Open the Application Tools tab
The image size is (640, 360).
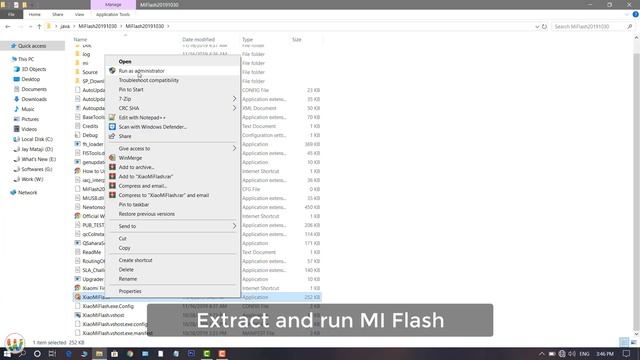[x=113, y=14]
